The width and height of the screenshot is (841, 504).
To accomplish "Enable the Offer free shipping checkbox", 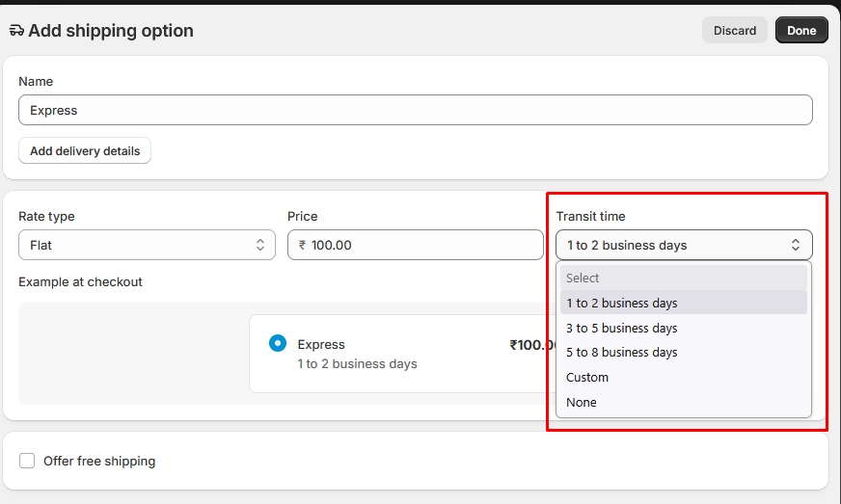I will pos(27,461).
